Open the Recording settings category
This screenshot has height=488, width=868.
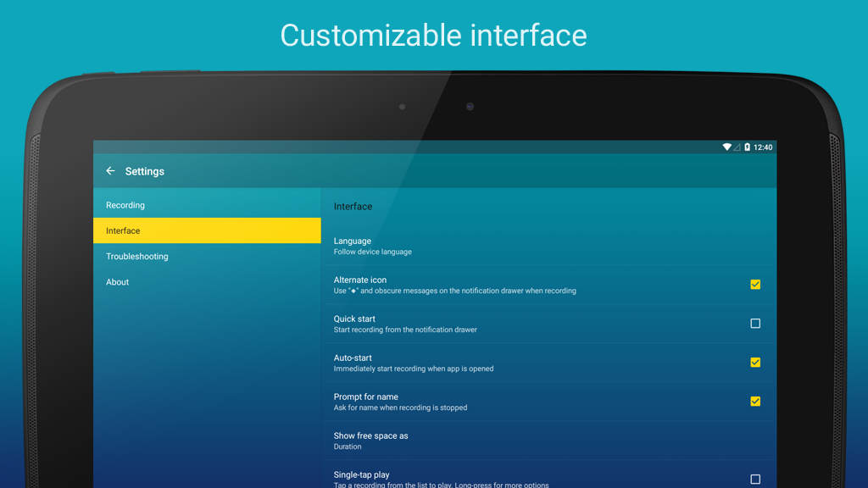tap(125, 205)
